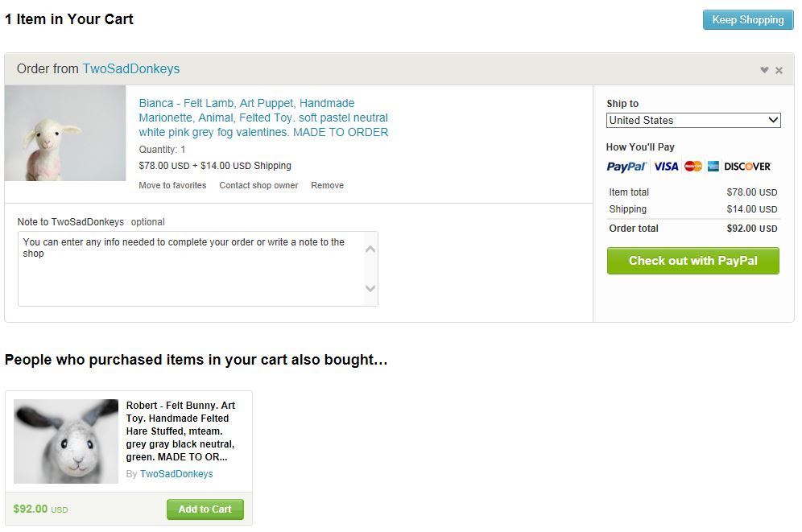Screen dimensions: 802x532
Task: Click the note scroll down arrow
Action: click(370, 288)
